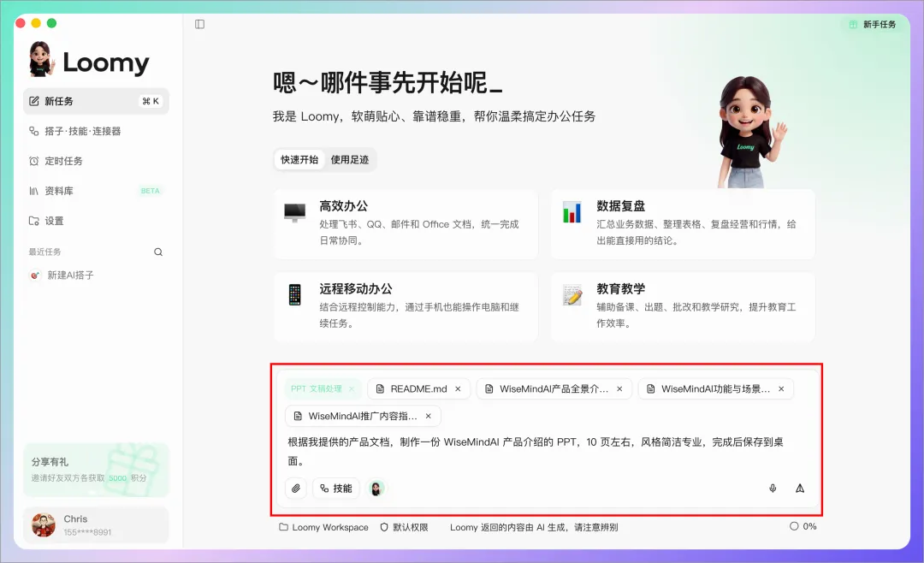Click the WiseMindAI产品全景介 file chip
The height and width of the screenshot is (563, 924).
point(554,389)
